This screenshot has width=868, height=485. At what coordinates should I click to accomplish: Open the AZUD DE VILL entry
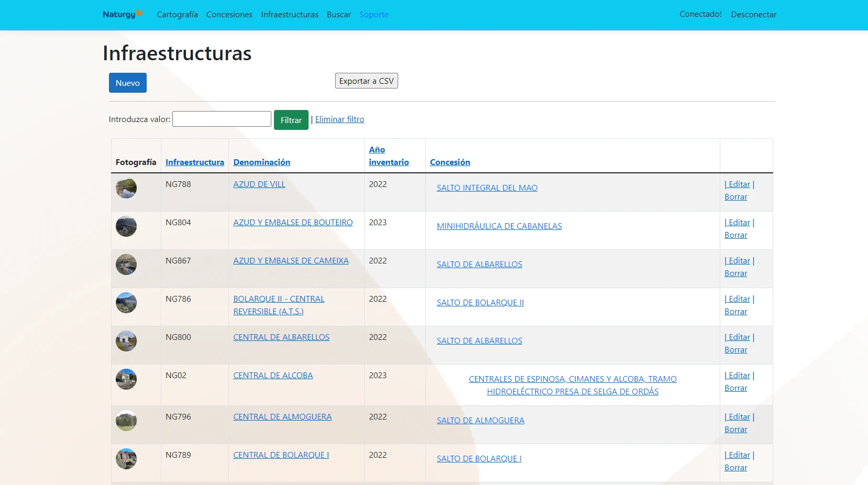259,184
